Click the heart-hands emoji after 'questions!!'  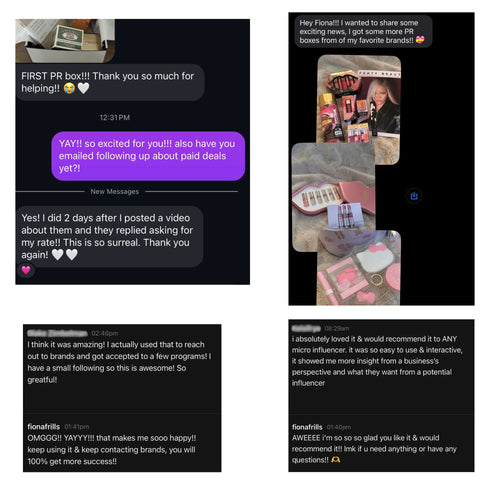tap(336, 460)
